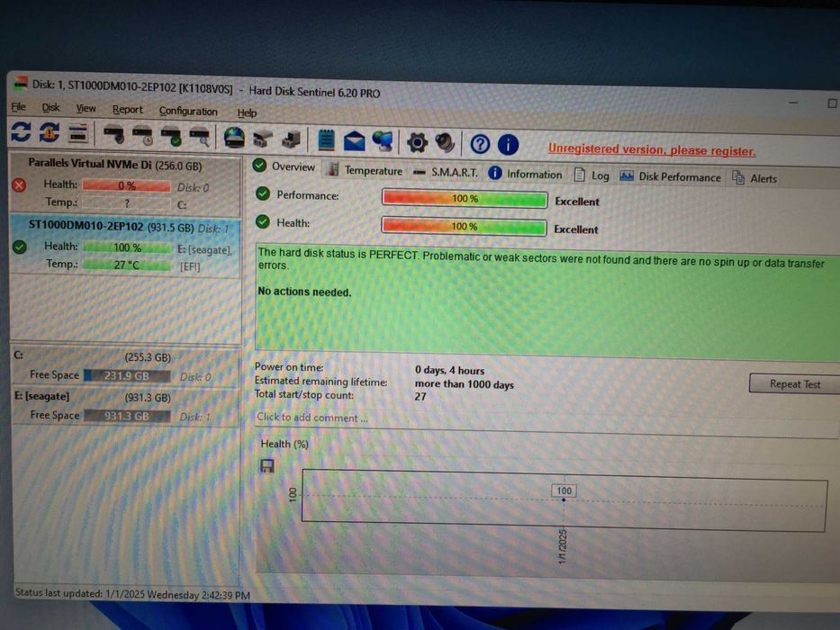The height and width of the screenshot is (630, 840).
Task: Click the status last updated text in status bar
Action: (x=132, y=594)
